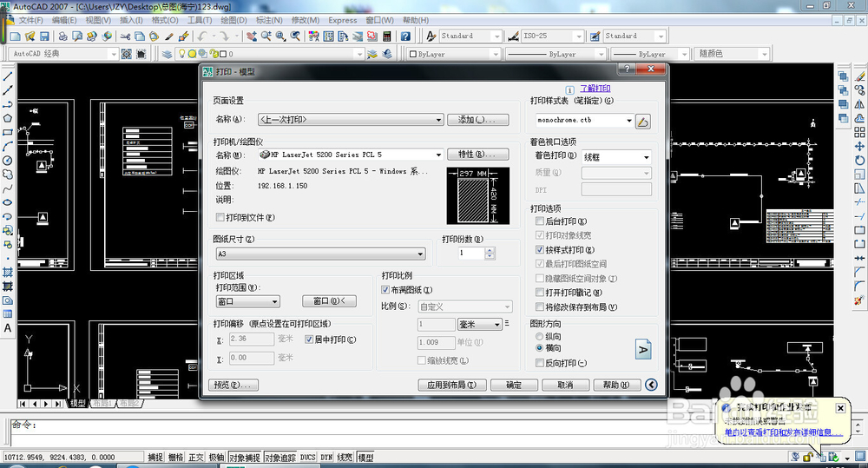This screenshot has height=468, width=868.
Task: Click the Mirror modify tool
Action: click(859, 104)
